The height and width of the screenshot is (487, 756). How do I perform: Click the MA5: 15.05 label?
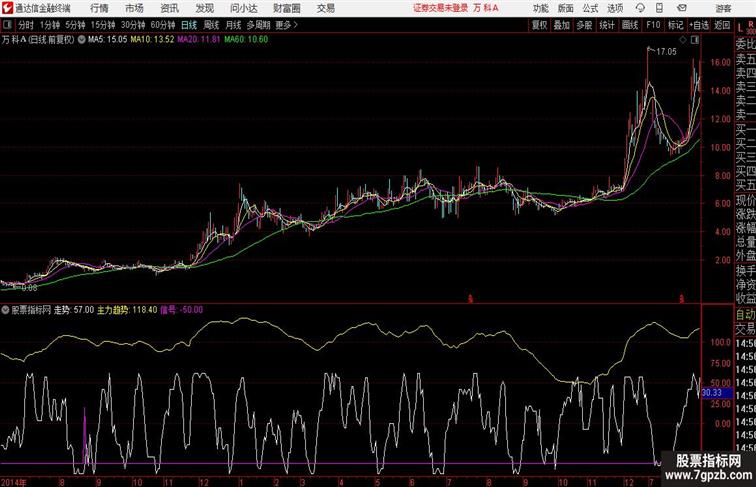(108, 40)
